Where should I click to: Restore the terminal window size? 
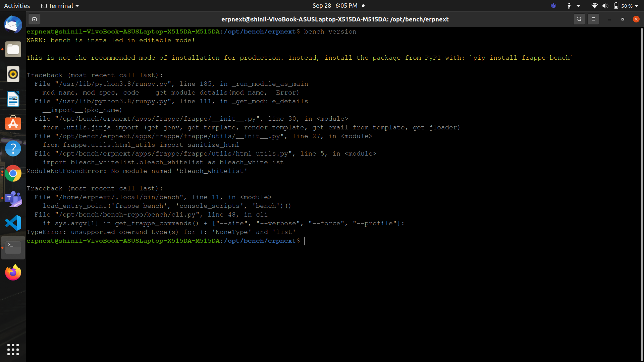tap(623, 19)
